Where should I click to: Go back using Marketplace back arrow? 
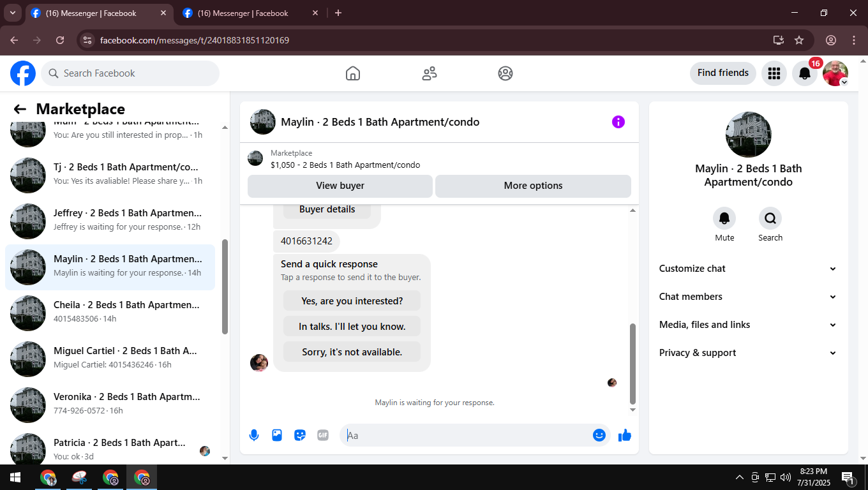pos(20,109)
